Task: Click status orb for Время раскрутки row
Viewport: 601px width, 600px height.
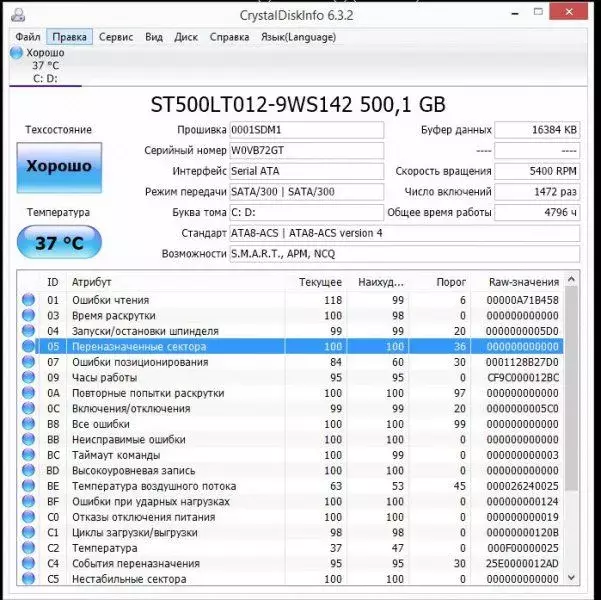Action: (x=28, y=316)
